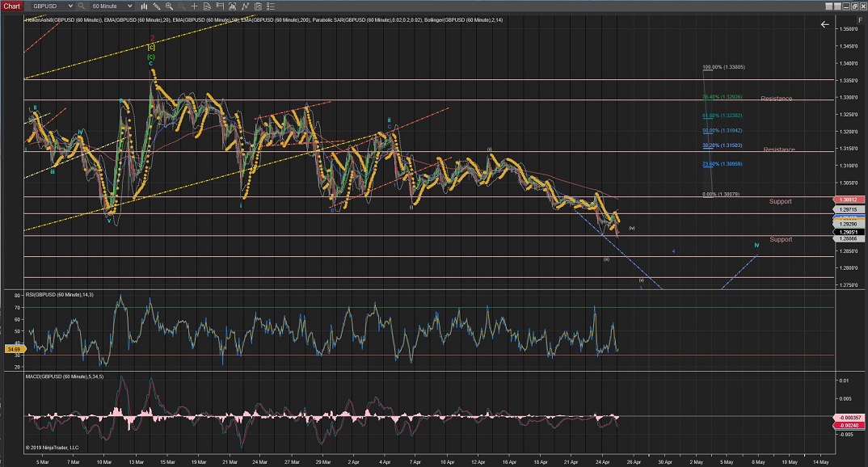Screen dimensions: 868x467
Task: Click the instrument search magnifier icon
Action: tap(81, 6)
